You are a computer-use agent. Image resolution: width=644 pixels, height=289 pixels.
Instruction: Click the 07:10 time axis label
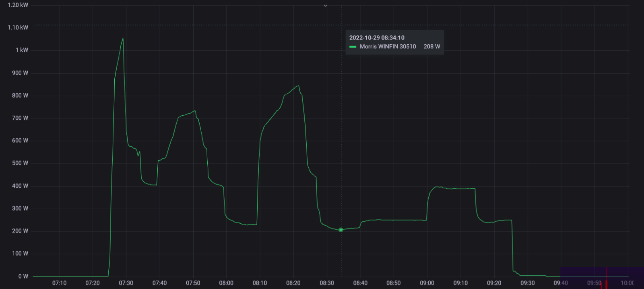(x=59, y=283)
